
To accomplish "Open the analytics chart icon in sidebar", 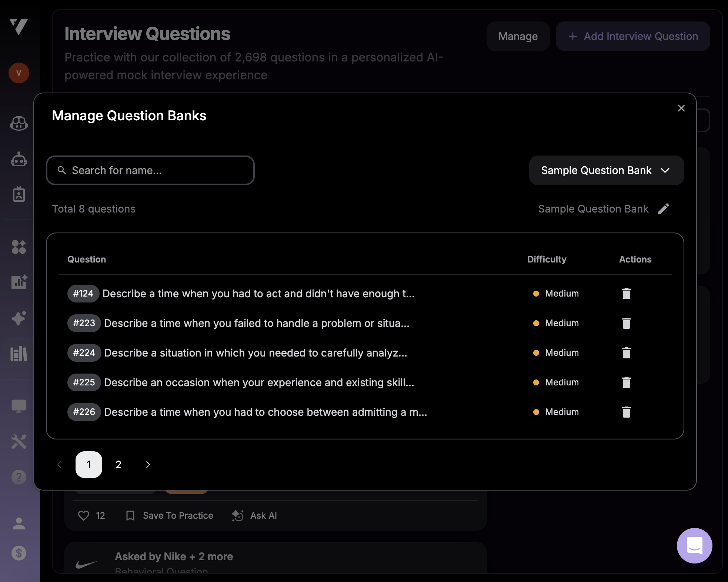I will [x=19, y=282].
